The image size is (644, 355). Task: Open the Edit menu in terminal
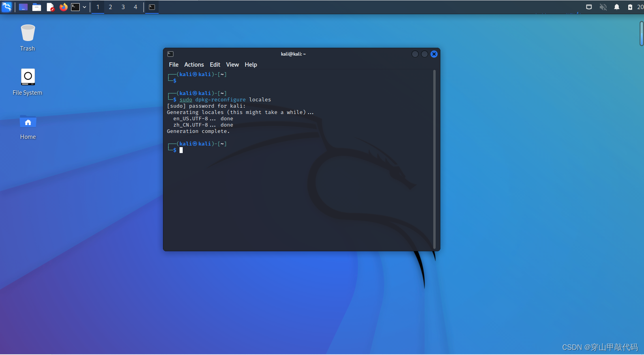[215, 65]
